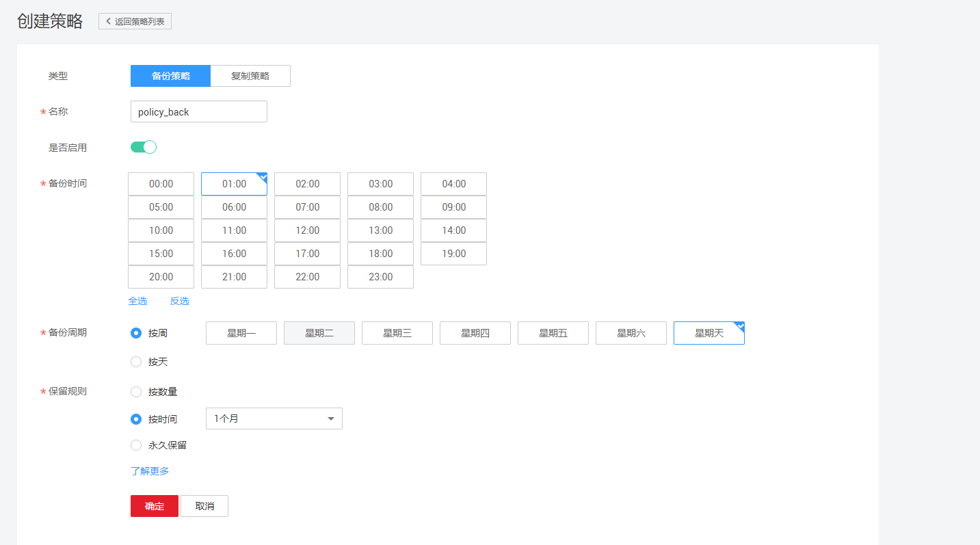Choose the 按周 weekly radio button
The image size is (980, 545).
click(136, 333)
